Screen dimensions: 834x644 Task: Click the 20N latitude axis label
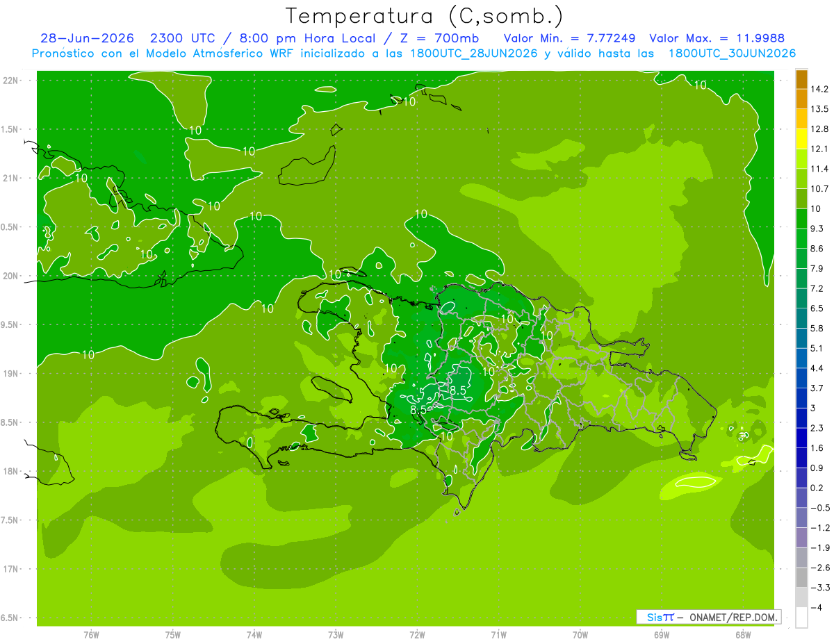(x=11, y=276)
